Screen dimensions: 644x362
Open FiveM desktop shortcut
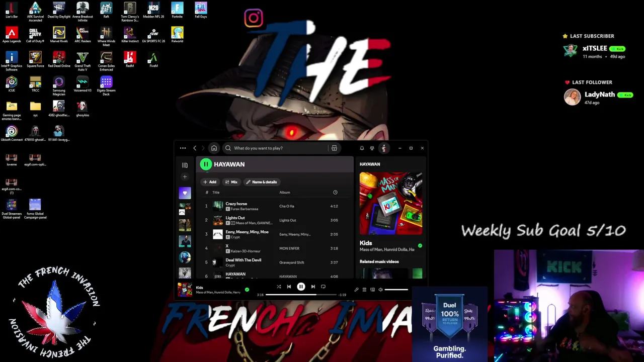pyautogui.click(x=153, y=59)
